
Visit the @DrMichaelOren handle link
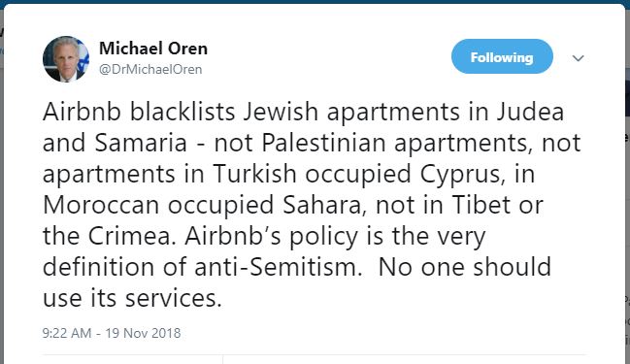pos(150,69)
